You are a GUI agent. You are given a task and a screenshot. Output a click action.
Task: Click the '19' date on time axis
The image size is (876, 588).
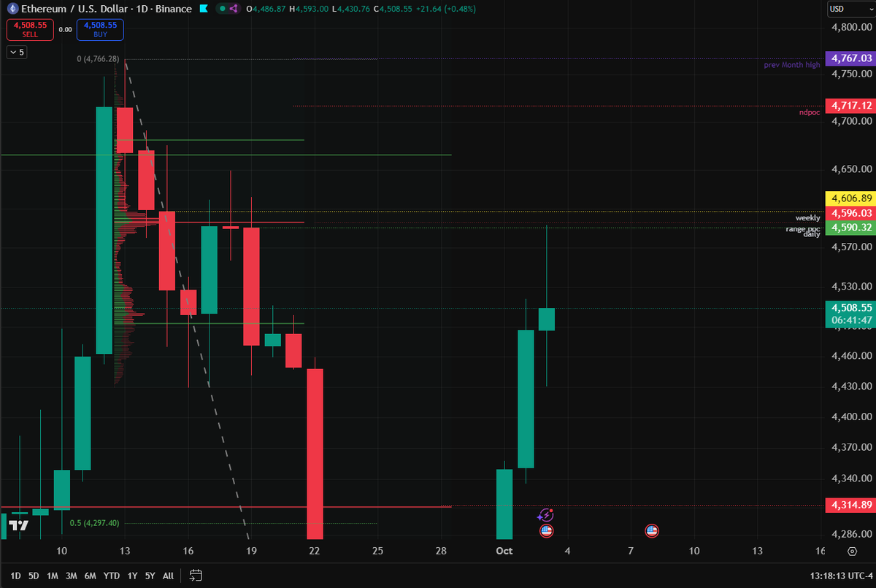pyautogui.click(x=251, y=552)
